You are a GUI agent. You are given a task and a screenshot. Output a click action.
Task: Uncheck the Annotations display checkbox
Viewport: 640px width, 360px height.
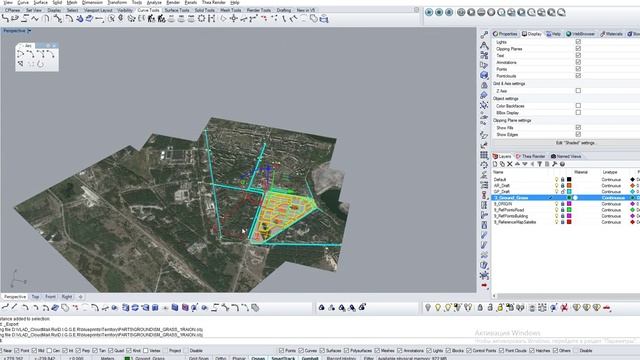[x=578, y=62]
